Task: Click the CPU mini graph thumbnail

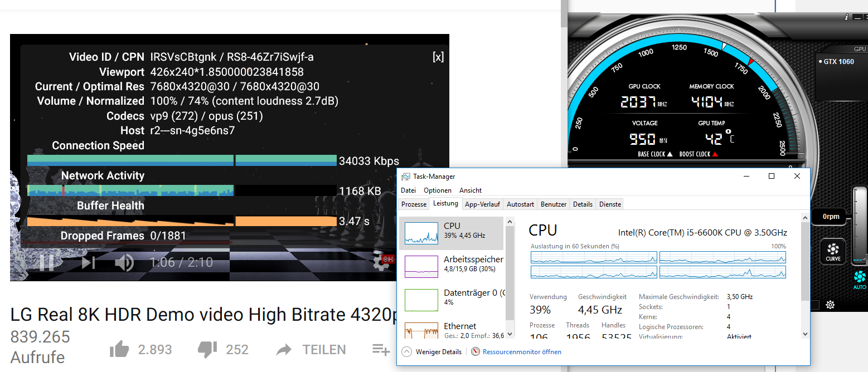Action: (x=421, y=233)
